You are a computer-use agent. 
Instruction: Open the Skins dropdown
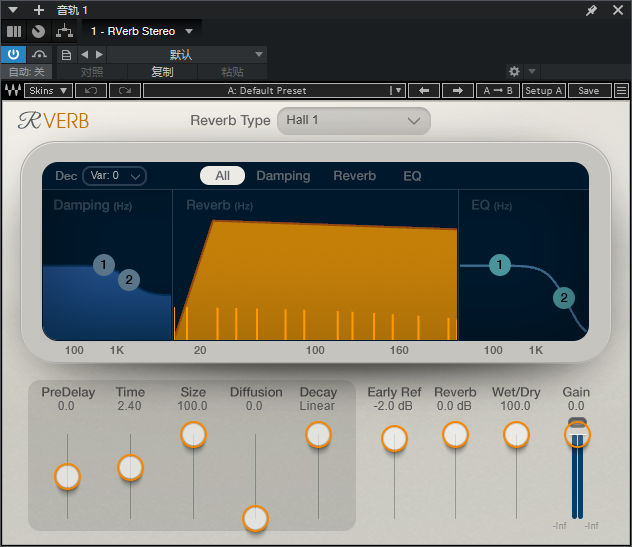(48, 91)
